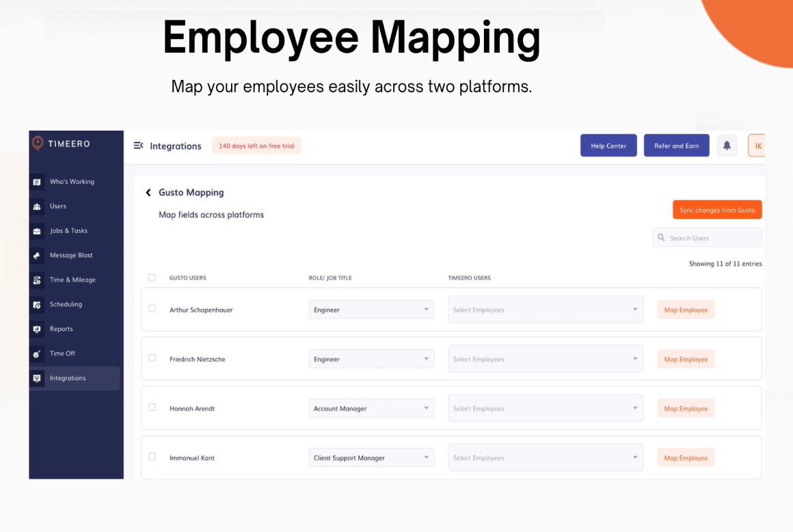The image size is (793, 532).
Task: Open Select Employees dropdown for Immanuel Kant
Action: pos(546,457)
